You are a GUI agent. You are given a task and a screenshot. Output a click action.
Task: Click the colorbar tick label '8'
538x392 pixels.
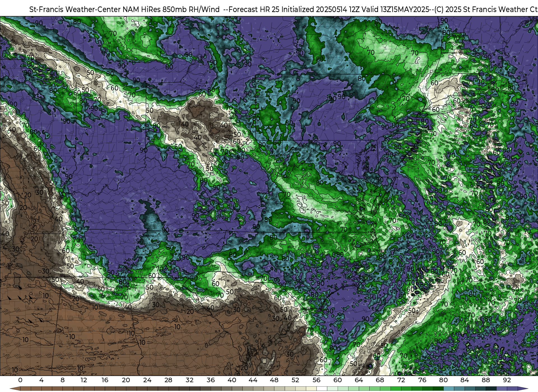pos(62,380)
